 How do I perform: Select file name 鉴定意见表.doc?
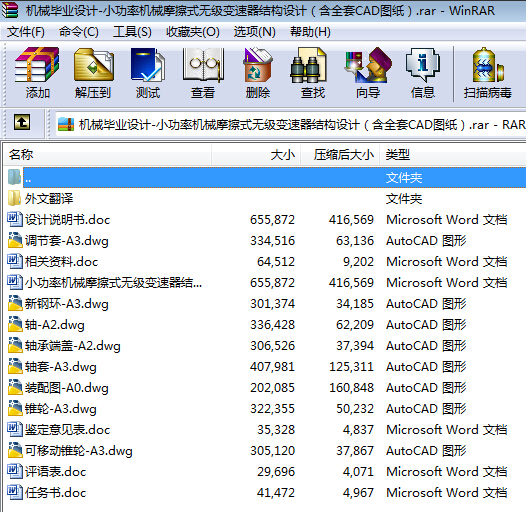67,430
